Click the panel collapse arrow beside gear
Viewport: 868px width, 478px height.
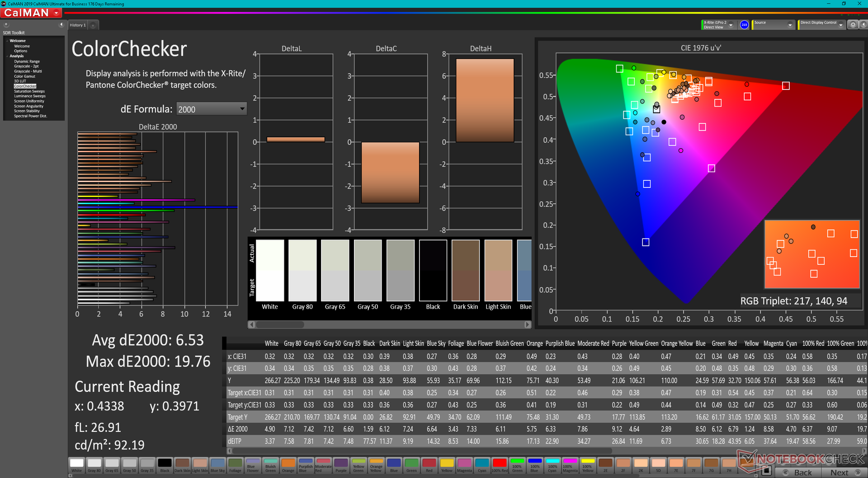tap(863, 25)
